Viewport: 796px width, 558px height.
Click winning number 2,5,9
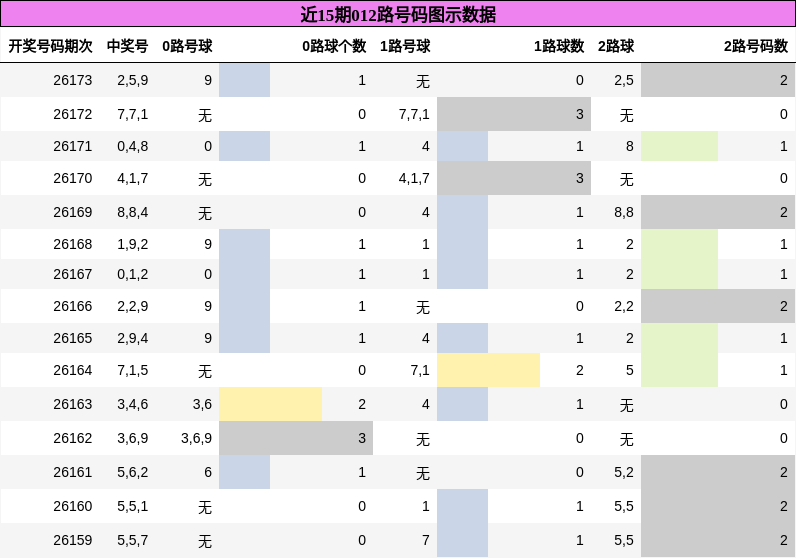click(132, 80)
